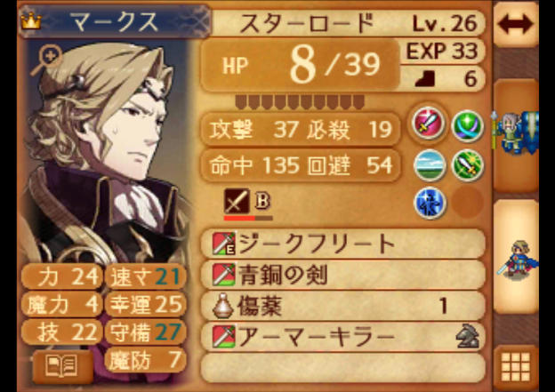Select the ジークフリート weapon row
555x392 pixels.
(342, 244)
